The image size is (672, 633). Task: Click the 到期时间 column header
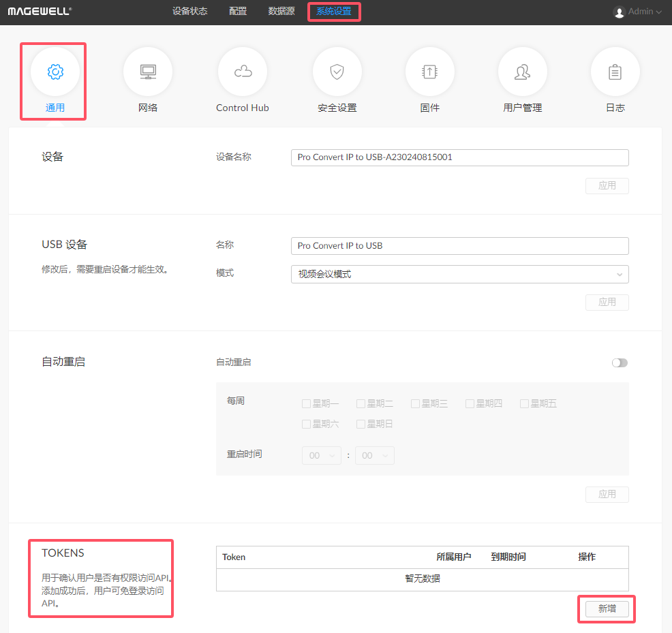point(508,557)
